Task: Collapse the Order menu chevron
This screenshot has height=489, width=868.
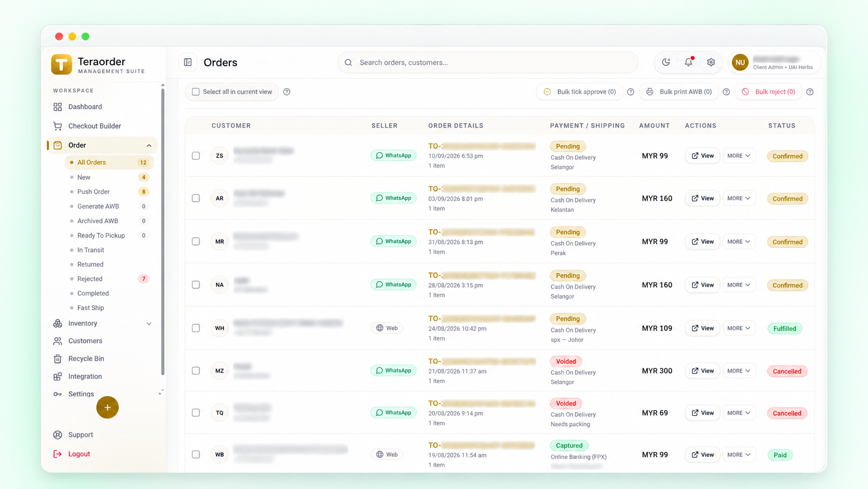Action: (149, 146)
